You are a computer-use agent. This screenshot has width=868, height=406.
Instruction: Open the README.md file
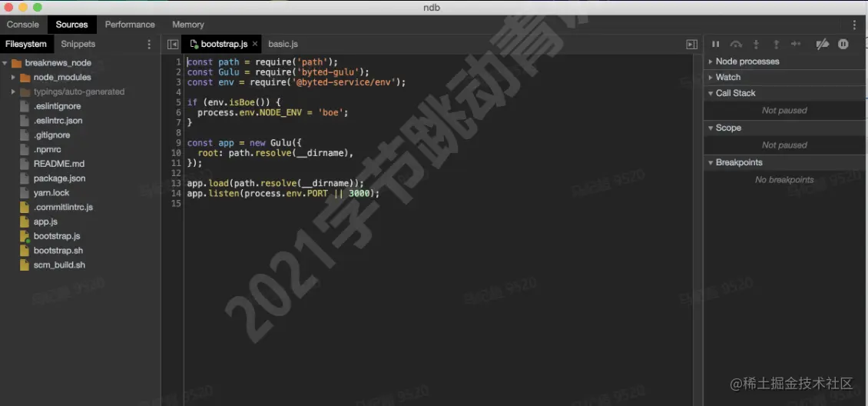coord(58,164)
